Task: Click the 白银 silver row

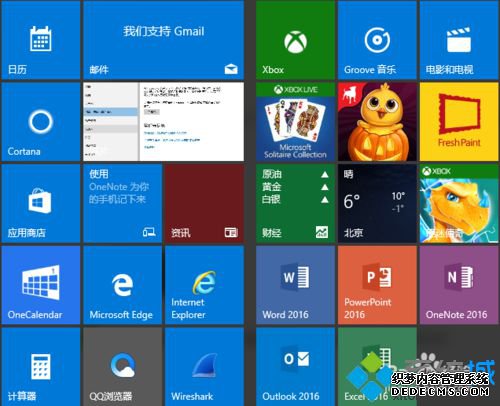Action: (x=295, y=200)
